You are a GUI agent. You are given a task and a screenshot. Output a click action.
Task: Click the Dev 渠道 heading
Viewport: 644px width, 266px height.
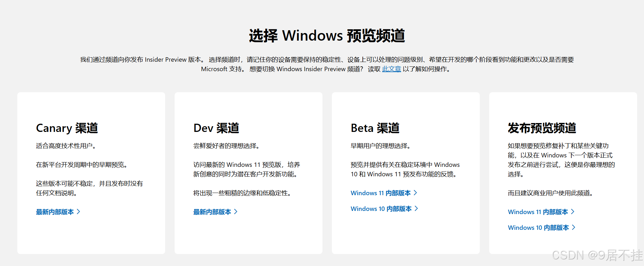216,128
